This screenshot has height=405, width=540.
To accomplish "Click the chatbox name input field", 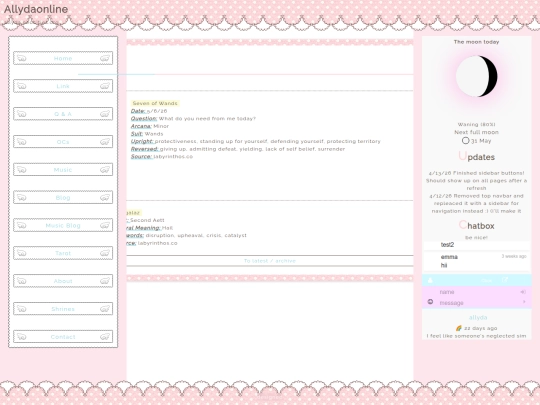I will coord(478,292).
